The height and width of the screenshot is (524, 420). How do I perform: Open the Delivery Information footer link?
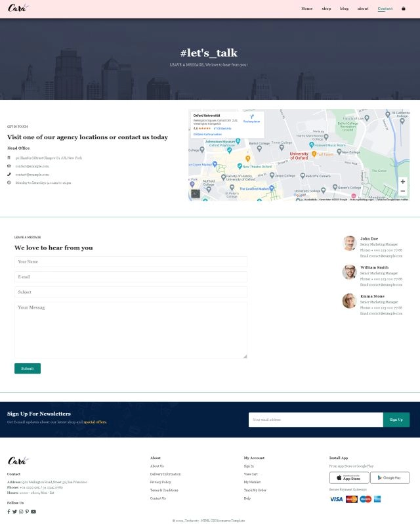click(x=165, y=474)
